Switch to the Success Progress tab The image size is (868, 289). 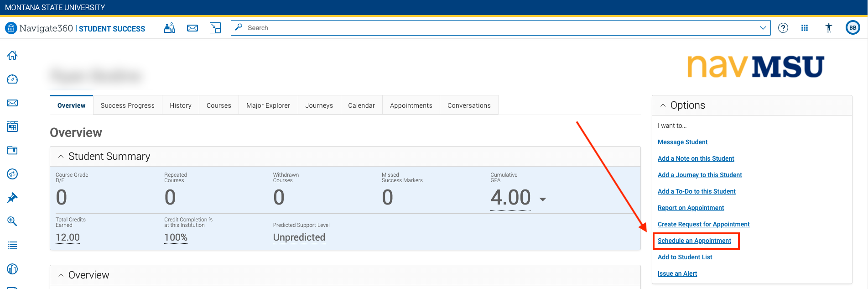pyautogui.click(x=128, y=105)
